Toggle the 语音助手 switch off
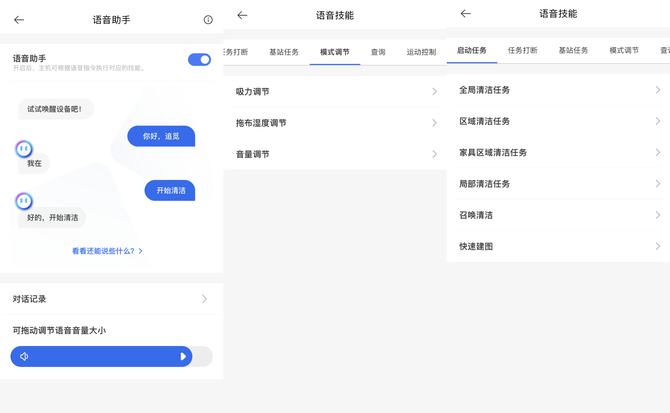Viewport: 670px width, 413px height. (199, 60)
